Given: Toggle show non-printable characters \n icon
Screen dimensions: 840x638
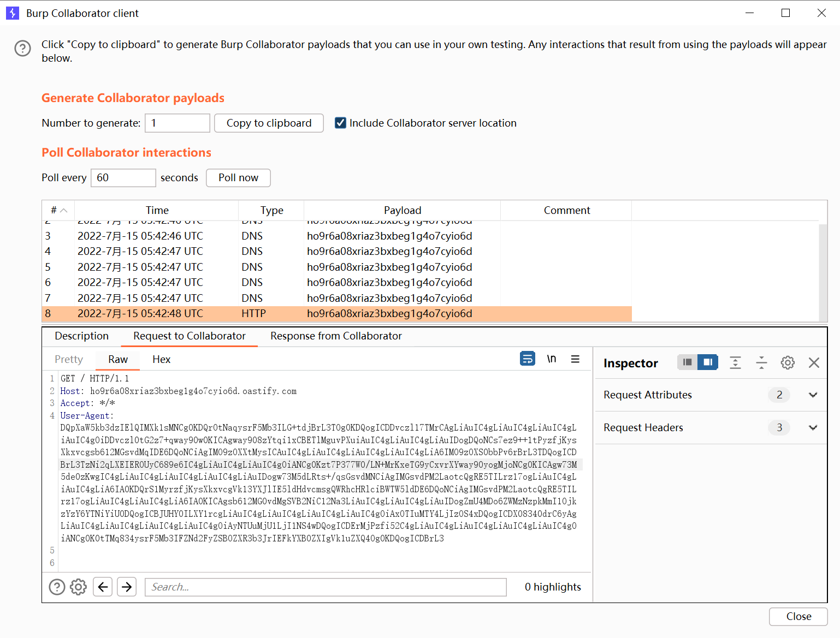Looking at the screenshot, I should [552, 359].
